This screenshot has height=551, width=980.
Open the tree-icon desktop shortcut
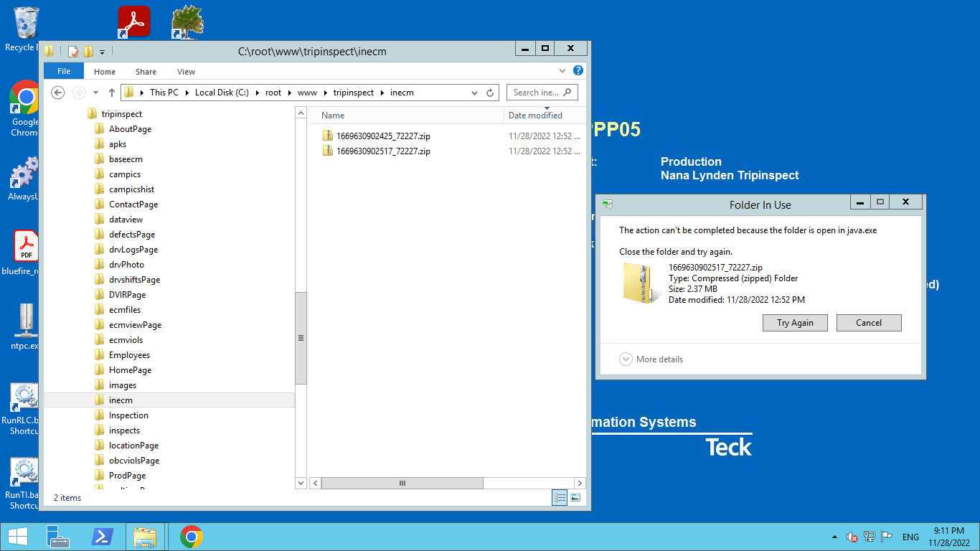click(x=187, y=22)
